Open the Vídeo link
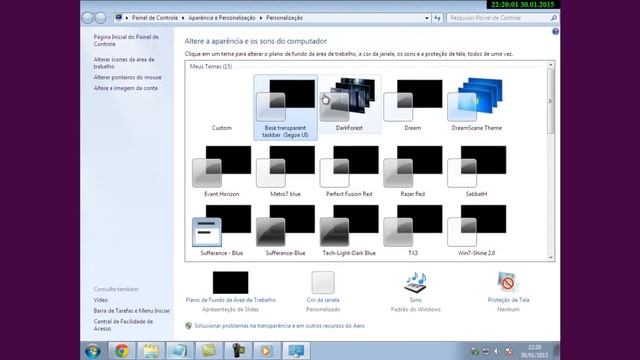The width and height of the screenshot is (640, 360). [100, 300]
